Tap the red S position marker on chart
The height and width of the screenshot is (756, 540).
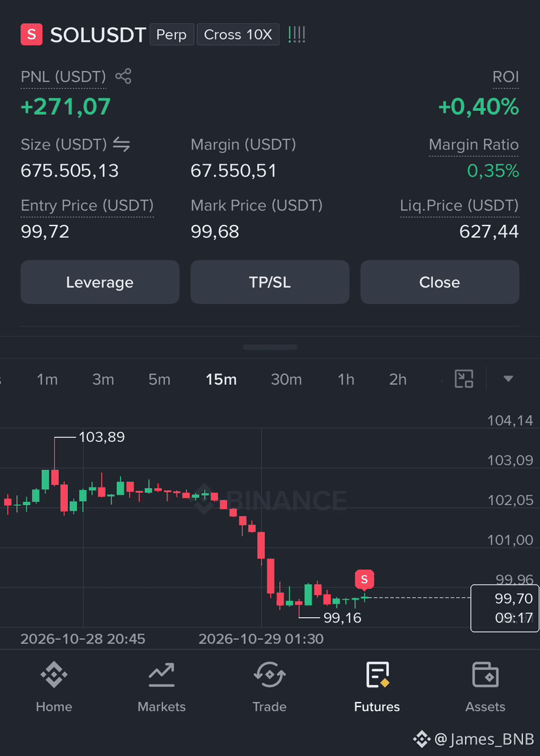click(x=365, y=579)
